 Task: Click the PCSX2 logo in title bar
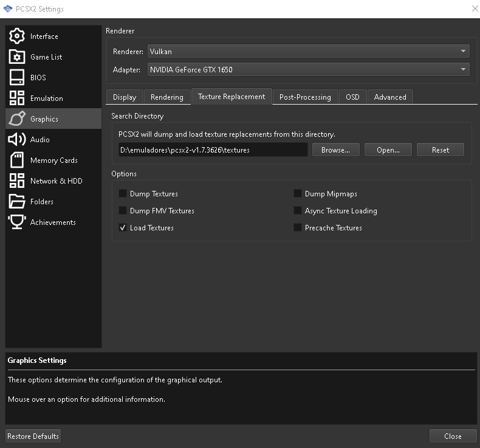pos(8,9)
